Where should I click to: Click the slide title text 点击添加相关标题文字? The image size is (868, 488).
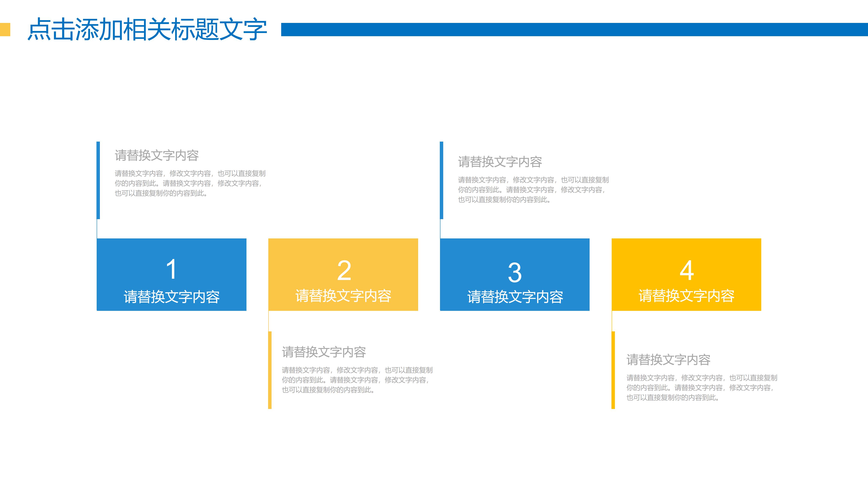coord(147,30)
